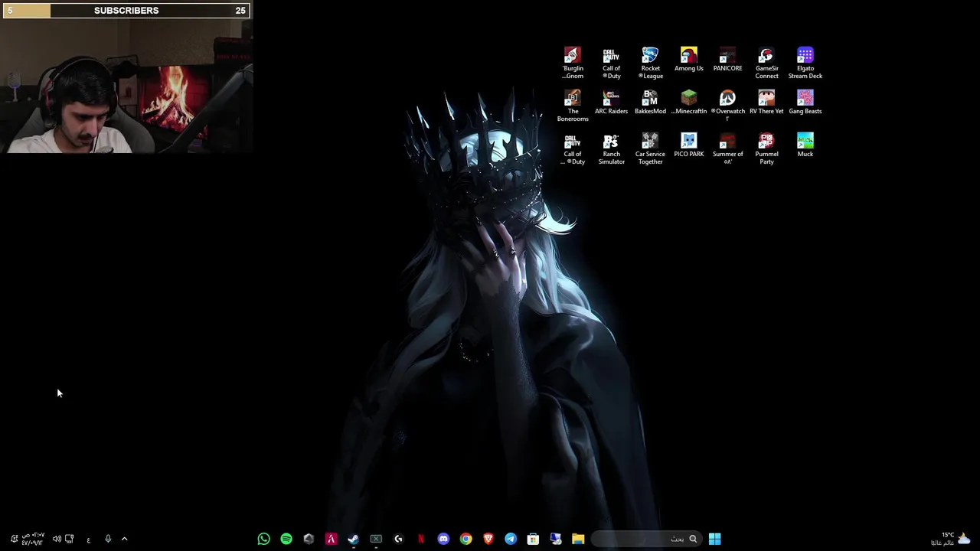Open the ARC Raiders shortcut
980x551 pixels.
pyautogui.click(x=611, y=103)
